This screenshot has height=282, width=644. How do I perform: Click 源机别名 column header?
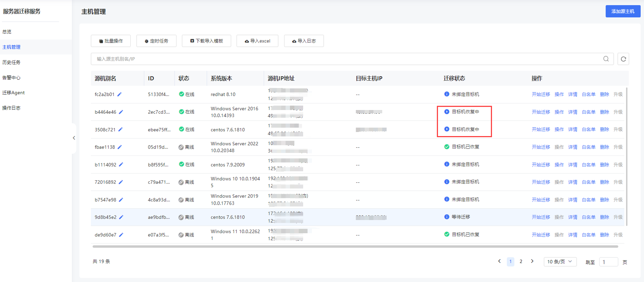105,78
